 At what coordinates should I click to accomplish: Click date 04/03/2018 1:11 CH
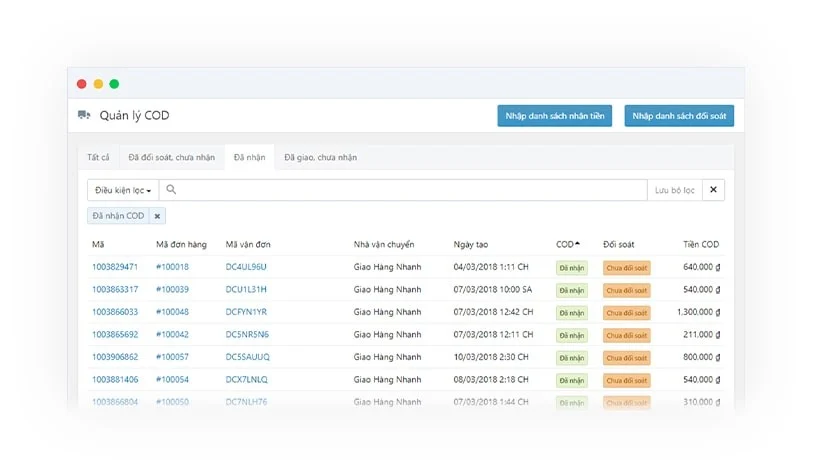point(491,267)
